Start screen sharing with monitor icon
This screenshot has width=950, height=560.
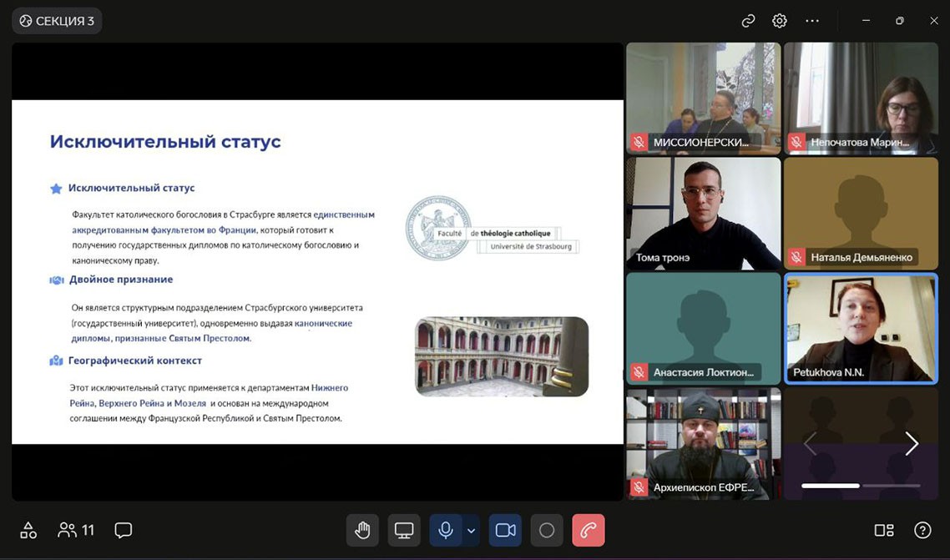(x=404, y=530)
